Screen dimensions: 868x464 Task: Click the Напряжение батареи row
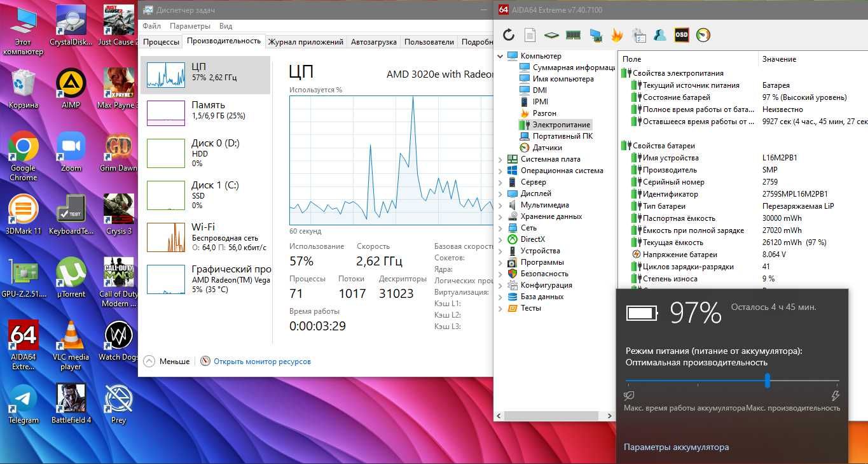[743, 255]
